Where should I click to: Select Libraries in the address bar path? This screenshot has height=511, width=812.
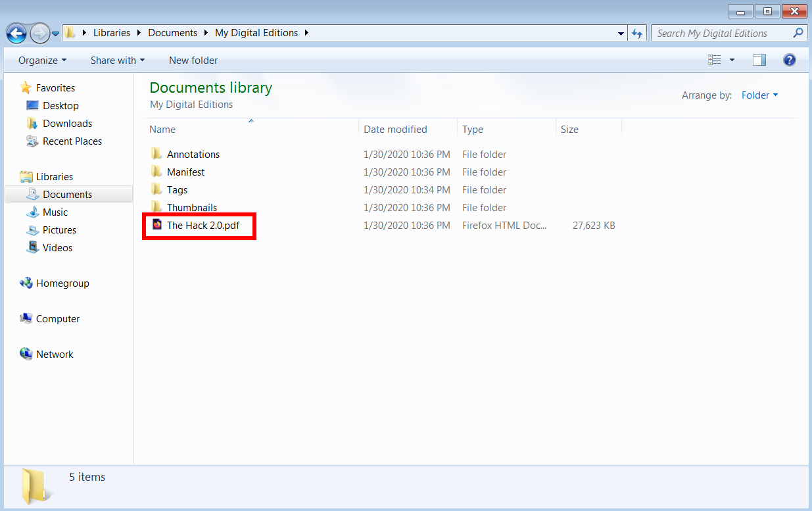[x=112, y=33]
